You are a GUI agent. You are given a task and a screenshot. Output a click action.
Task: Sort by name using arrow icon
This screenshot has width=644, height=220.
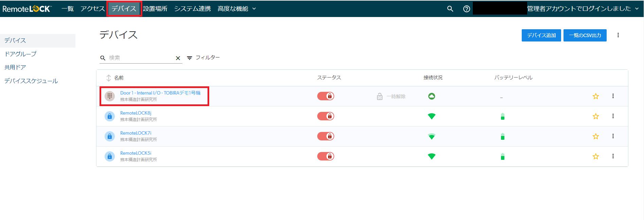pos(109,78)
